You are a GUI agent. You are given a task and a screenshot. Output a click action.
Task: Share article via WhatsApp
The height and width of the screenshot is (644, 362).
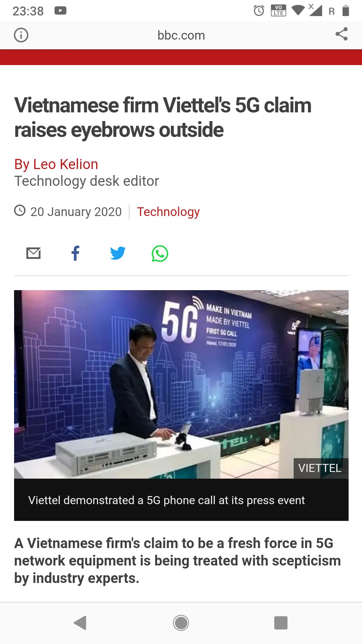(x=160, y=254)
